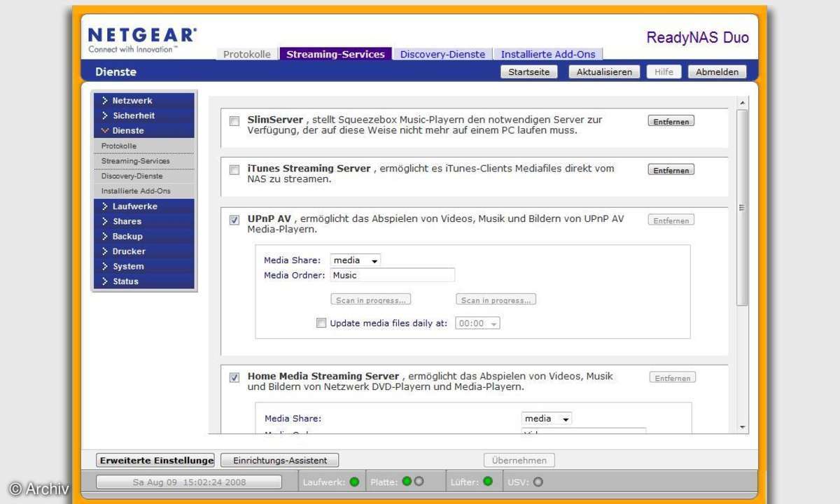Expand the Drucker menu section

pos(143,251)
